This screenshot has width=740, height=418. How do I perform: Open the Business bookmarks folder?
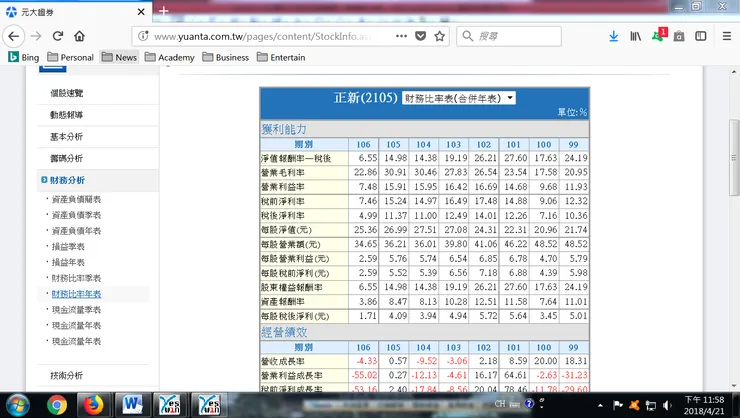point(226,57)
